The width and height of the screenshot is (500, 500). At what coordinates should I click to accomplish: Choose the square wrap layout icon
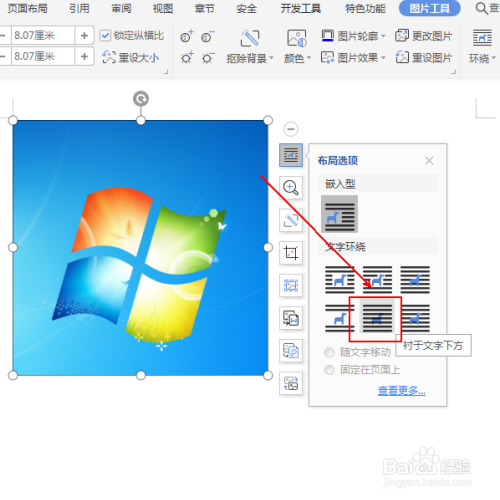click(340, 280)
